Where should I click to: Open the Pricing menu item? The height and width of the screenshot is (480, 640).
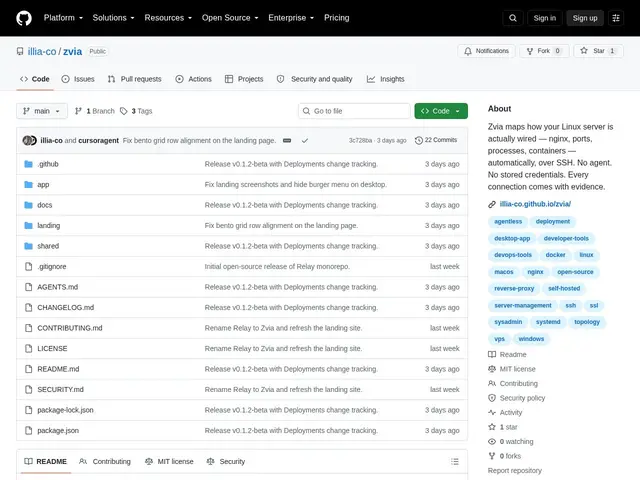click(x=337, y=18)
